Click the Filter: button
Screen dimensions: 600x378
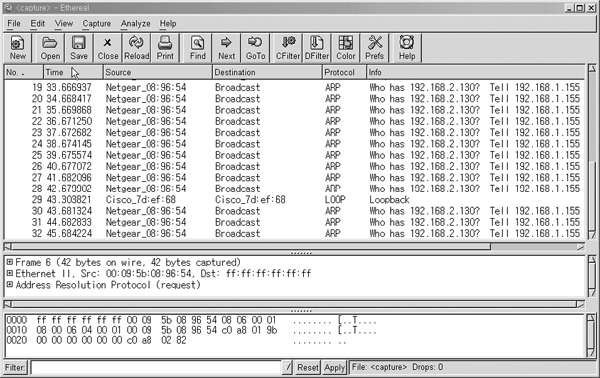click(15, 368)
